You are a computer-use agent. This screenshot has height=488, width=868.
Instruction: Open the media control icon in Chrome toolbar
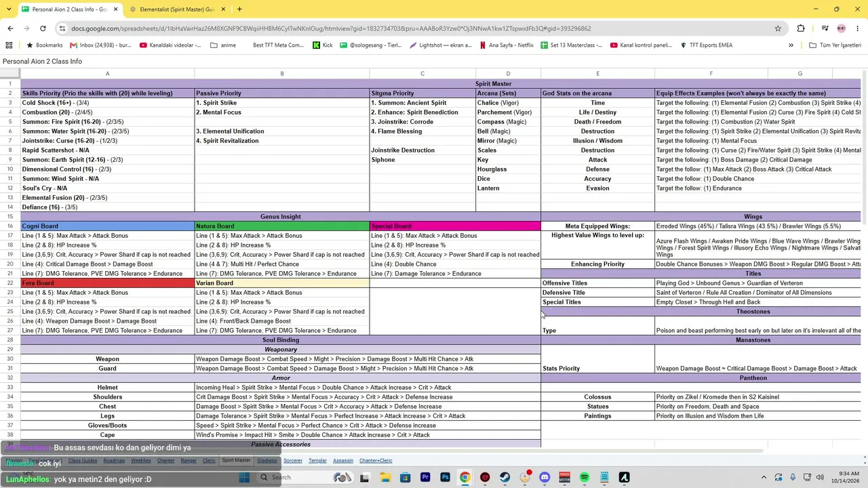(825, 28)
